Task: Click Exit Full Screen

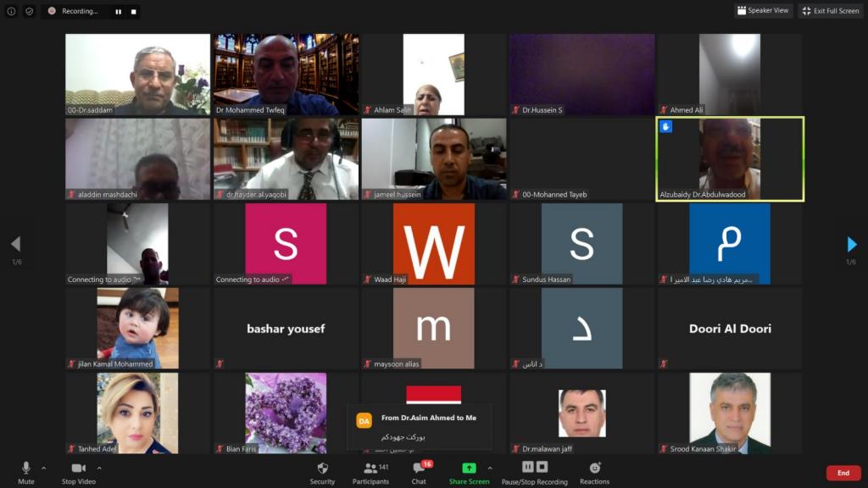Action: [x=831, y=11]
